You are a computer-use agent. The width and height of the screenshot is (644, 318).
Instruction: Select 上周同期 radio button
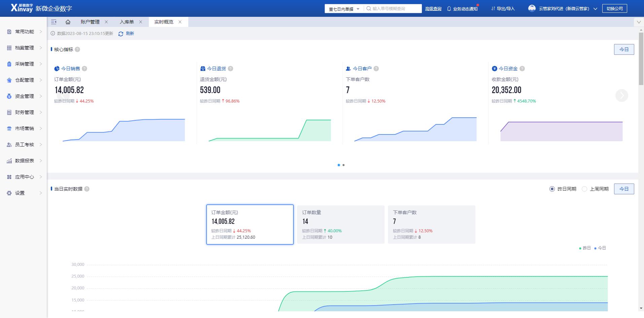coord(584,189)
